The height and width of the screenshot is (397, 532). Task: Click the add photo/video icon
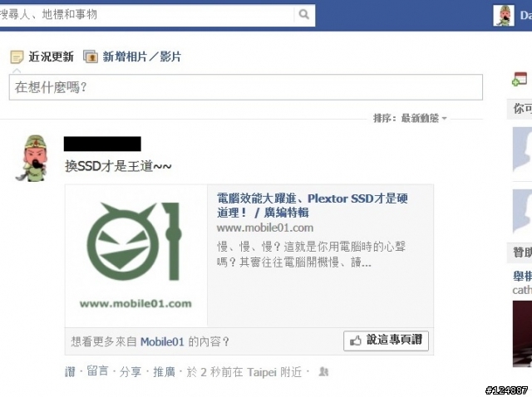pos(91,56)
